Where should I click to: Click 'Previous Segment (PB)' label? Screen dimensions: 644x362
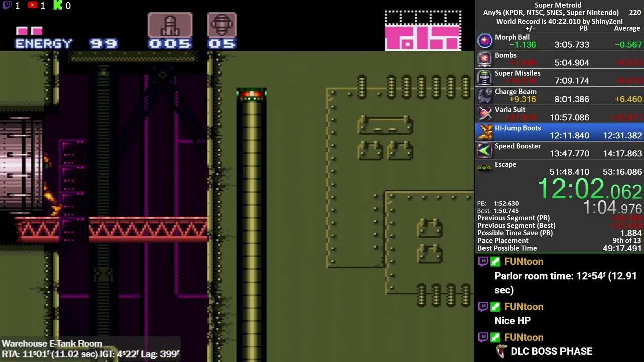click(x=514, y=218)
